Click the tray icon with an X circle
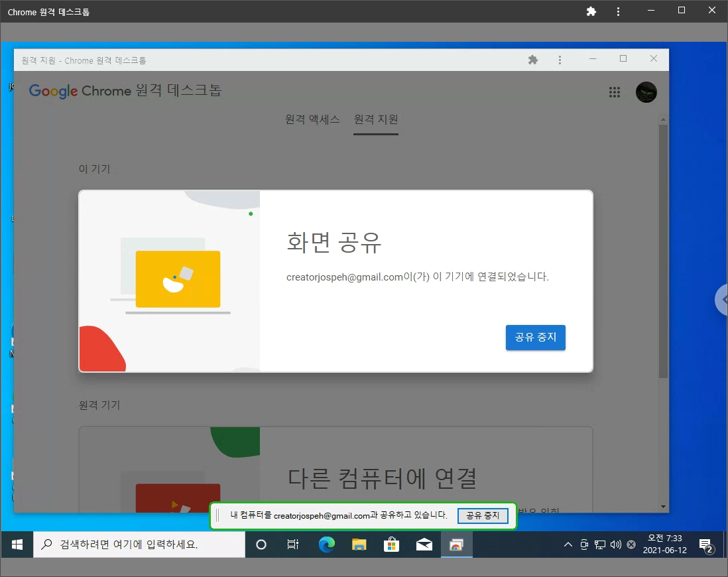This screenshot has height=577, width=728. click(631, 545)
